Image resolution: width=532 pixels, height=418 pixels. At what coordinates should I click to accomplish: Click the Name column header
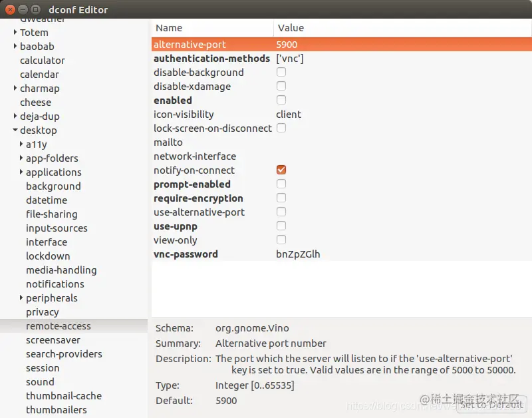212,28
